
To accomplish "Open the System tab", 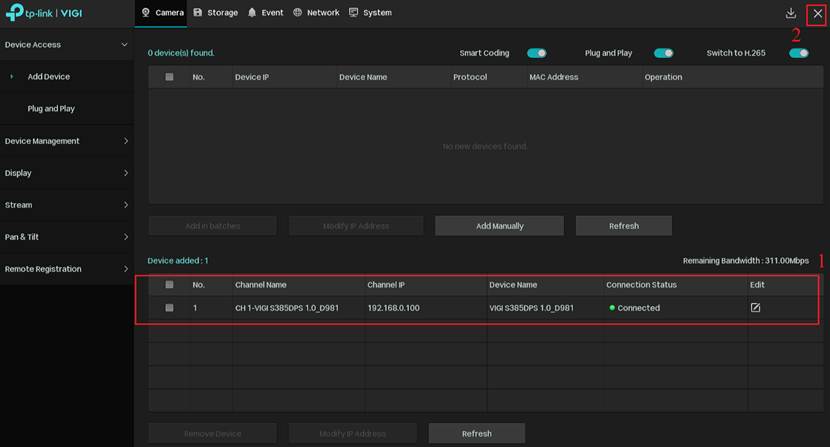I will (x=370, y=13).
